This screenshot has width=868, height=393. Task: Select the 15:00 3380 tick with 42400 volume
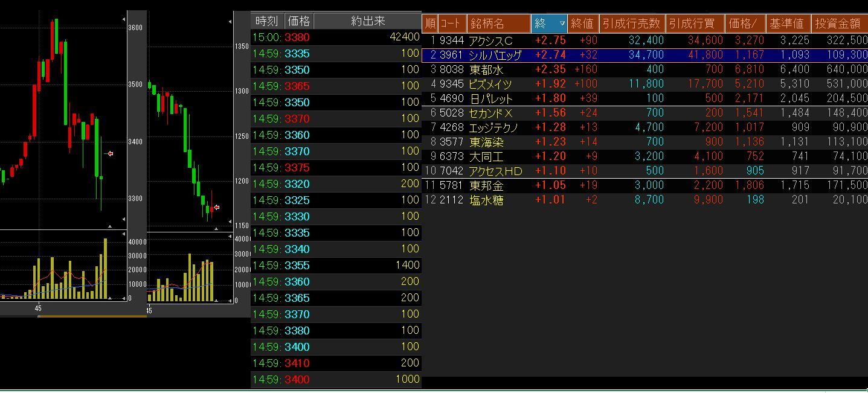(x=336, y=37)
